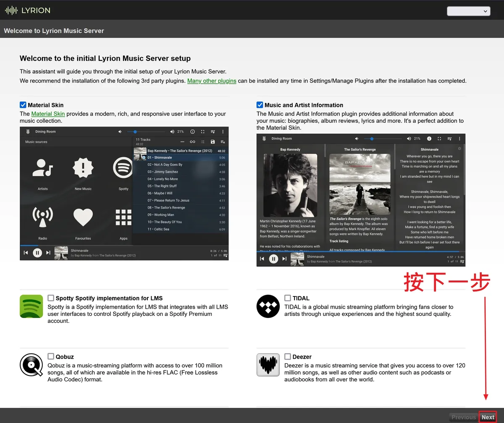Enable the Deezer plugin checkbox
Viewport: 504px width, 423px height.
(x=288, y=357)
